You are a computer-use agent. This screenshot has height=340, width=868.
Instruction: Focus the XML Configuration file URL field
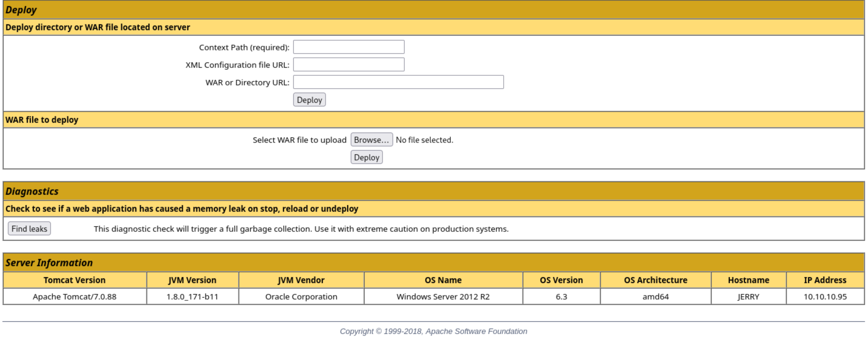point(348,65)
